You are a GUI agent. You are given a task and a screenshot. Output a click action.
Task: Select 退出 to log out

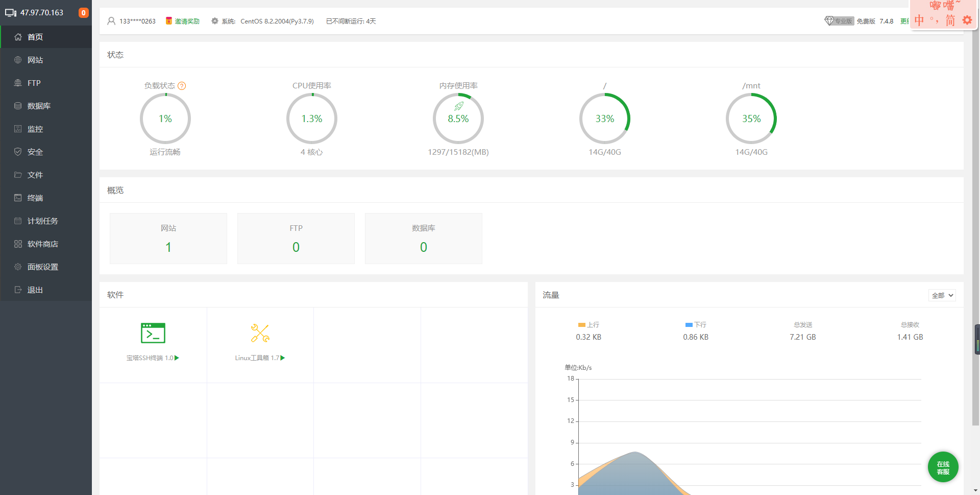click(46, 290)
